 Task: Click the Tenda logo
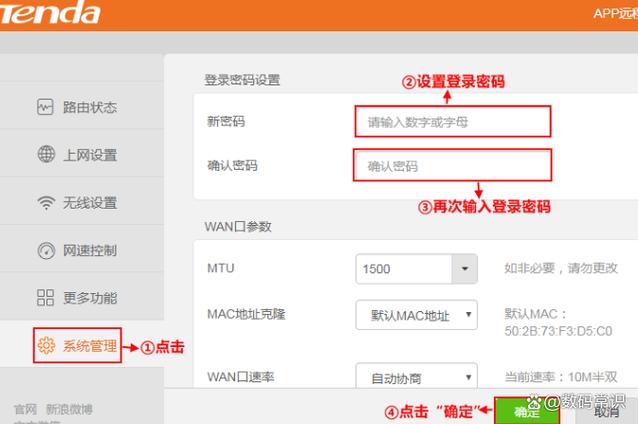pyautogui.click(x=49, y=12)
